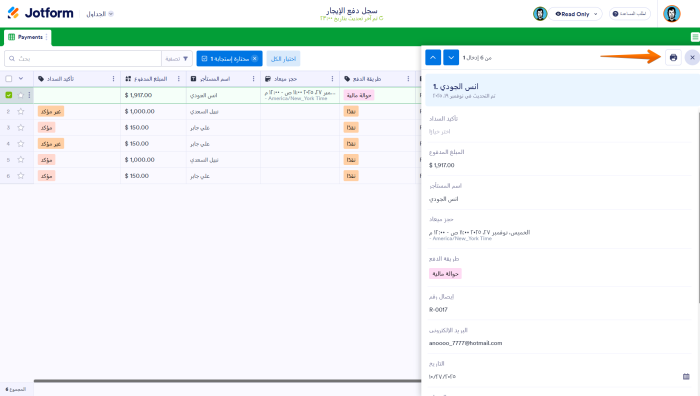Open the column menu dots for المبلغ المدفوع

click(179, 79)
